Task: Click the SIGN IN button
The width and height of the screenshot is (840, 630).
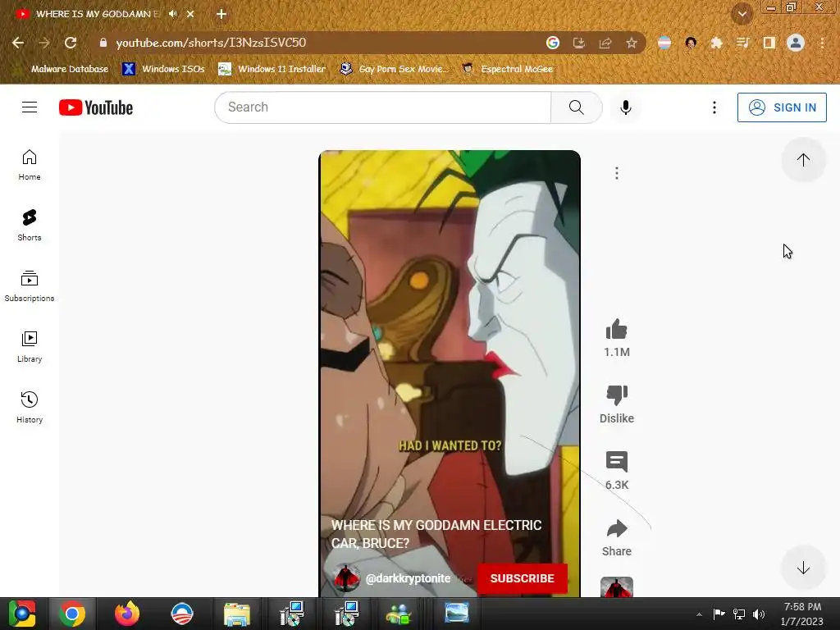Action: pos(782,107)
